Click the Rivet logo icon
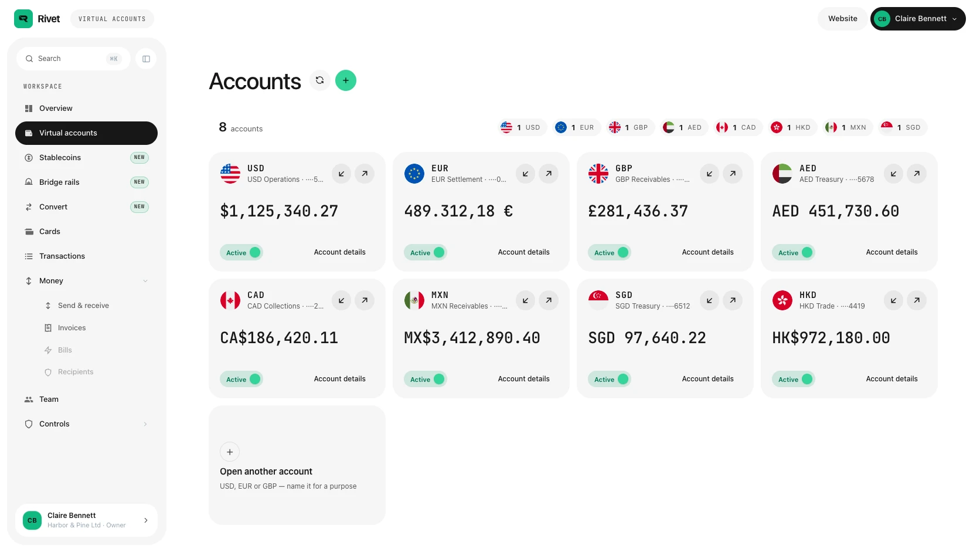Viewport: 980px width, 552px height. coord(23,19)
